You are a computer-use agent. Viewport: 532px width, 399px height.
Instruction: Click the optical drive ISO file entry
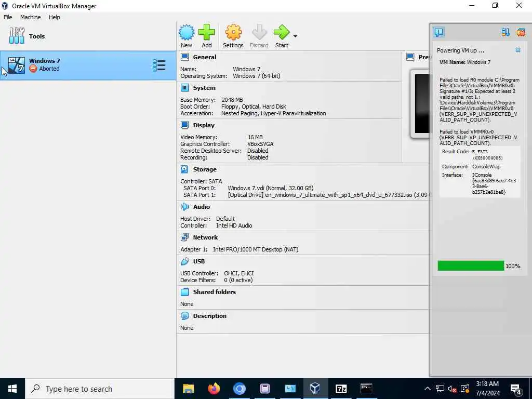tap(329, 195)
